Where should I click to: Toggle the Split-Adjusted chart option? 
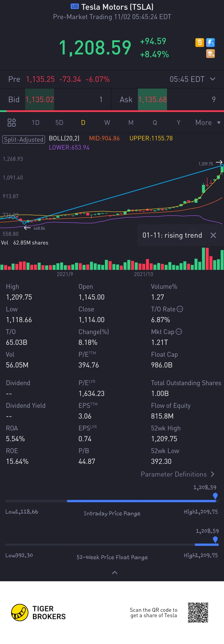24,140
